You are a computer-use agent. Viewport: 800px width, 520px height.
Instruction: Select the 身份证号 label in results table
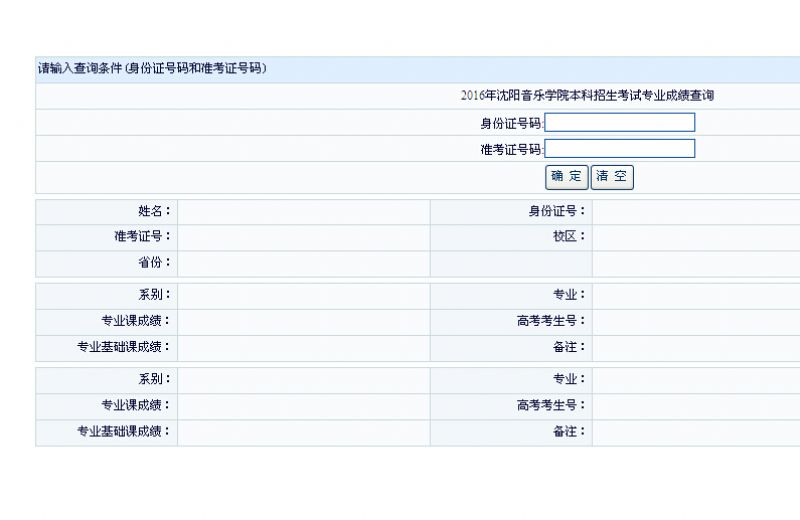556,211
